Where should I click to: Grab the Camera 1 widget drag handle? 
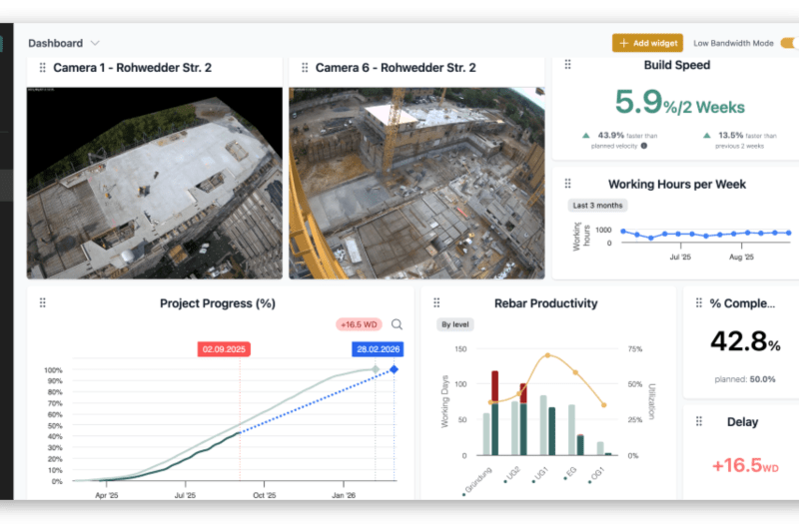(42, 68)
